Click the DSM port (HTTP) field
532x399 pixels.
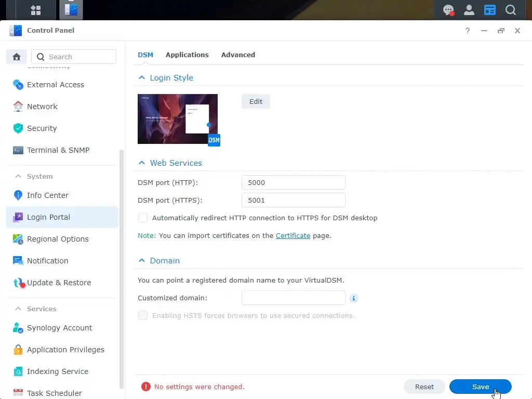(x=293, y=182)
